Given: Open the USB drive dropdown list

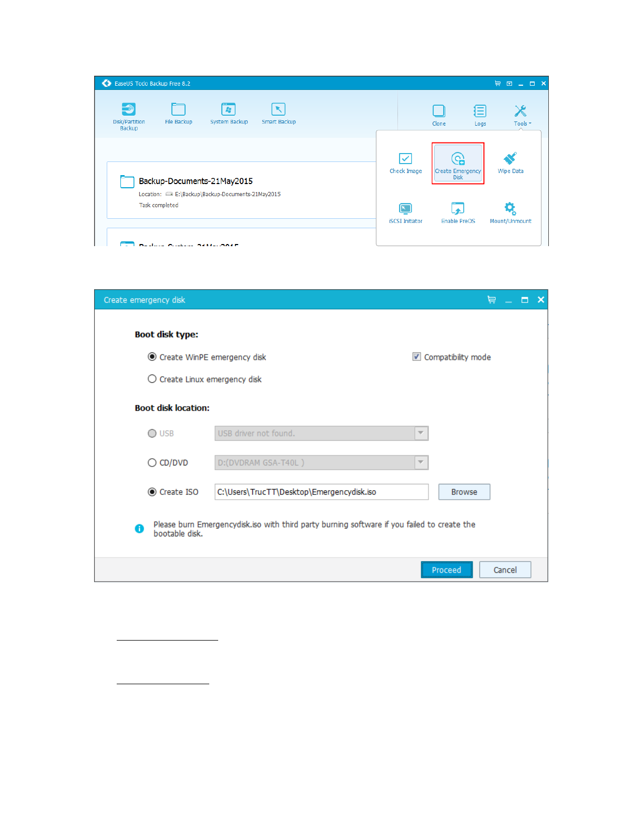Looking at the screenshot, I should click(421, 433).
